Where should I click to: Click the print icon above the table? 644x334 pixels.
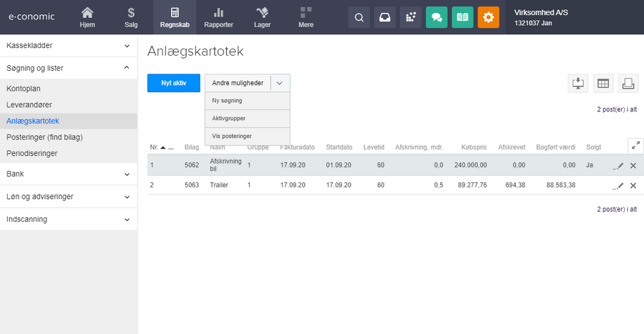point(628,83)
